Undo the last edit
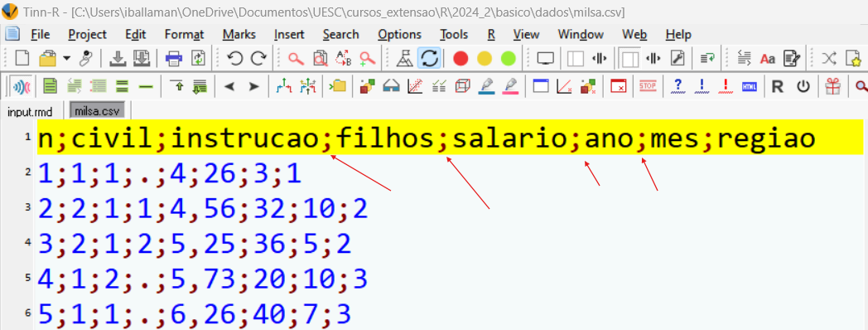This screenshot has width=868, height=330. coord(235,58)
